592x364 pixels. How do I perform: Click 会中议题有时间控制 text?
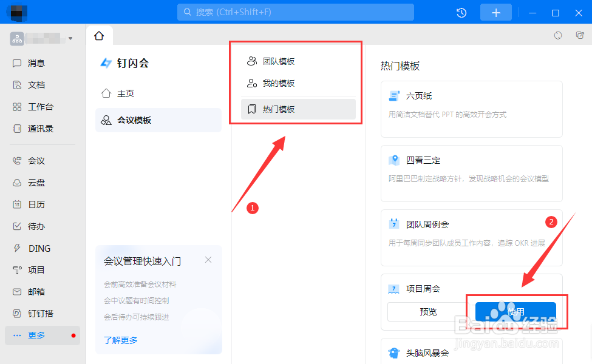pos(136,301)
